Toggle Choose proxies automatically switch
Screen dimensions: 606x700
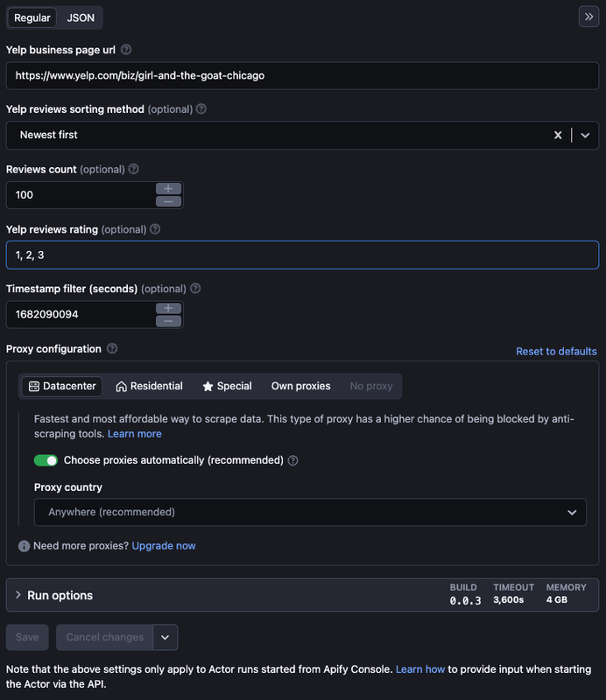46,460
